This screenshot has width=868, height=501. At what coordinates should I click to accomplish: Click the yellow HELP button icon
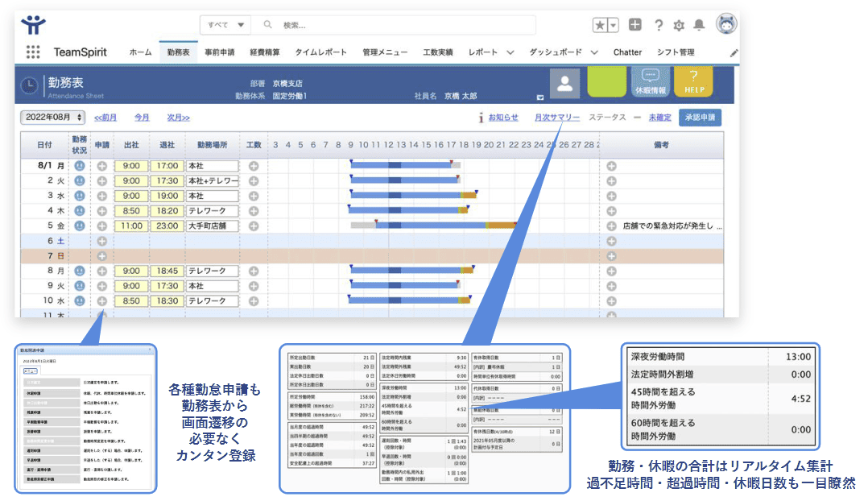pyautogui.click(x=693, y=82)
